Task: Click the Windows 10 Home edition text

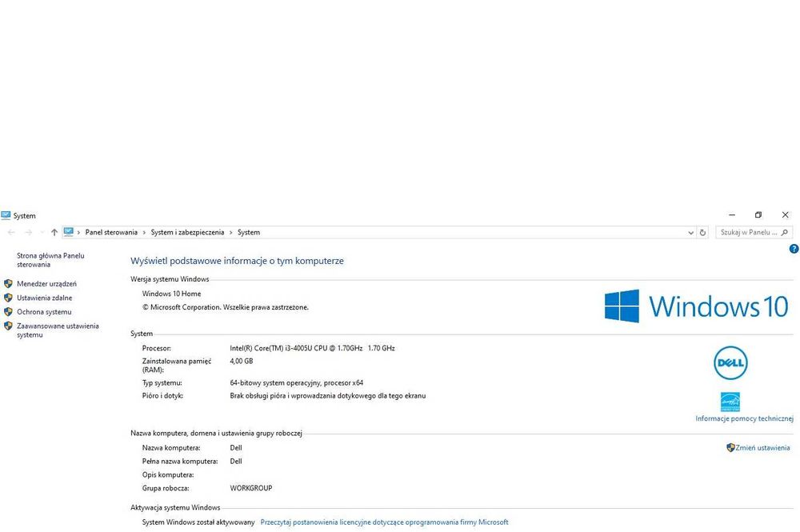Action: pos(171,294)
